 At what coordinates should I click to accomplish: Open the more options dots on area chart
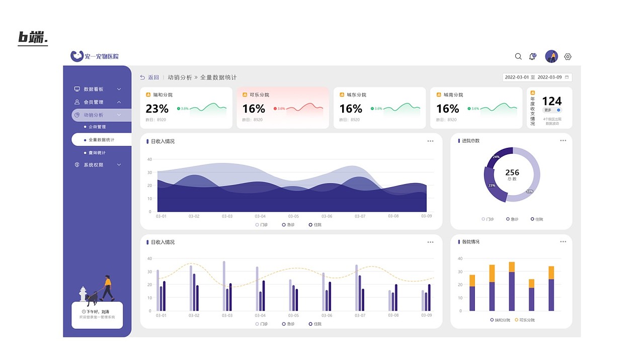430,141
